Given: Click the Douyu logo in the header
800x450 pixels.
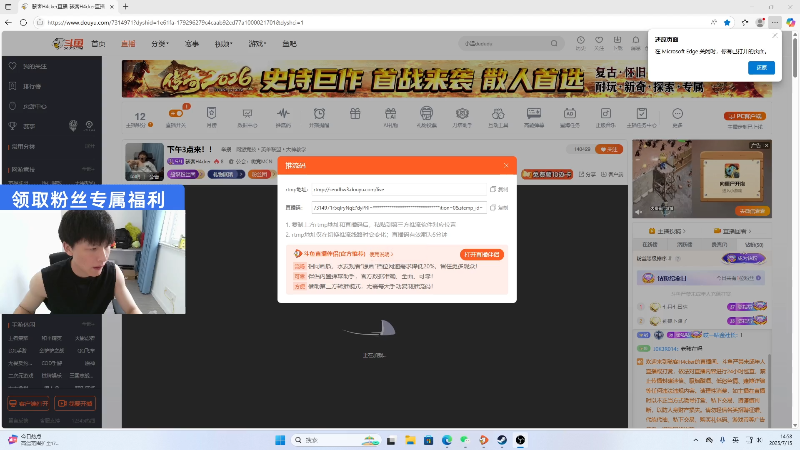Looking at the screenshot, I should tap(67, 44).
